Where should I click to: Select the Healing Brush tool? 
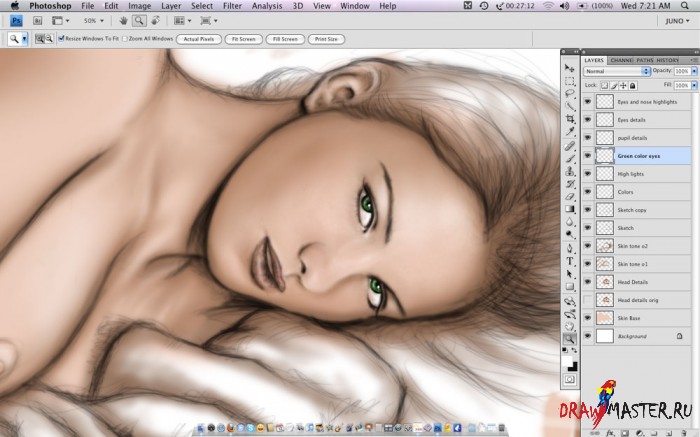(570, 146)
